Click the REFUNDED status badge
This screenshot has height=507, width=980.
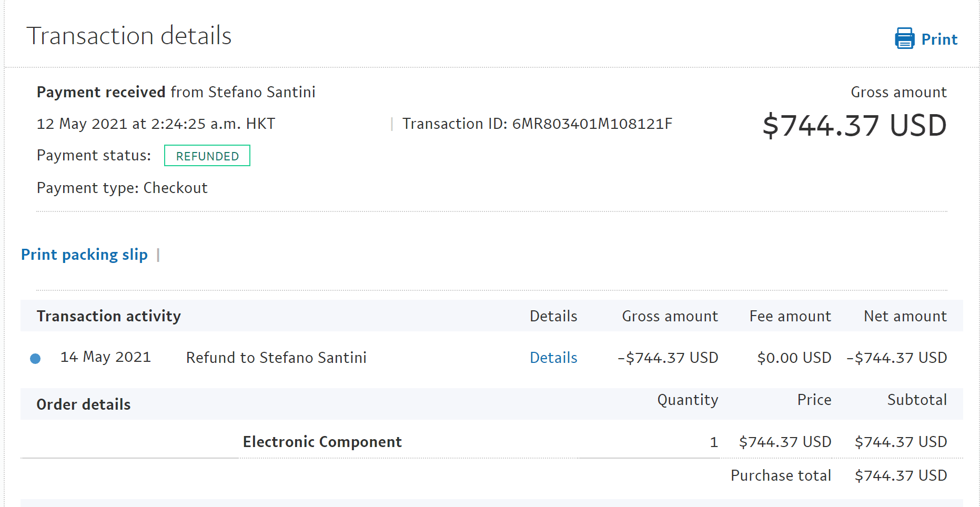coord(207,156)
